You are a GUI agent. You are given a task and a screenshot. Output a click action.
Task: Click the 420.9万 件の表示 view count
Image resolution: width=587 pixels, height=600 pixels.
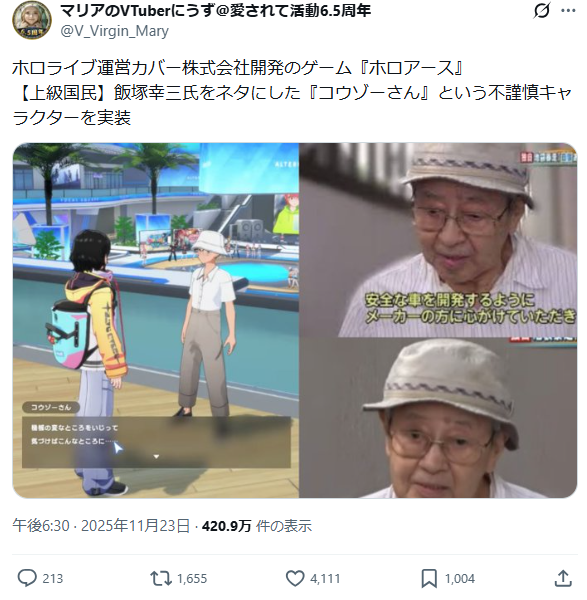(257, 526)
